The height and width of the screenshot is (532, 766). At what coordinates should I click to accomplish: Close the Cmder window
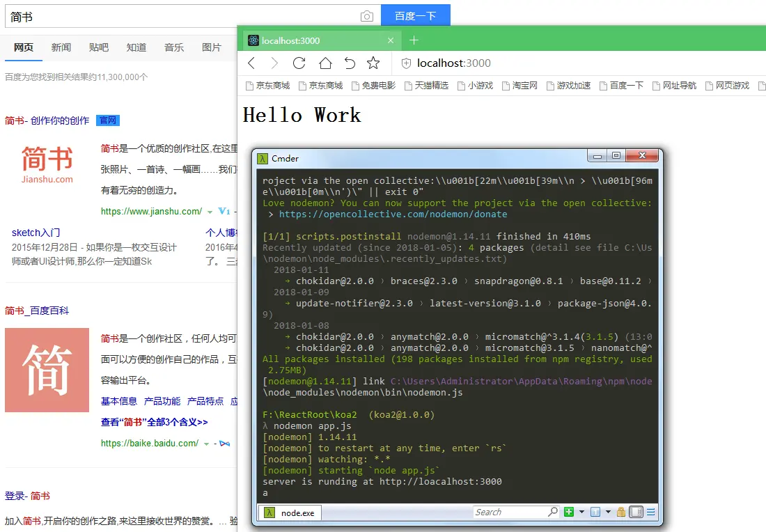point(643,156)
